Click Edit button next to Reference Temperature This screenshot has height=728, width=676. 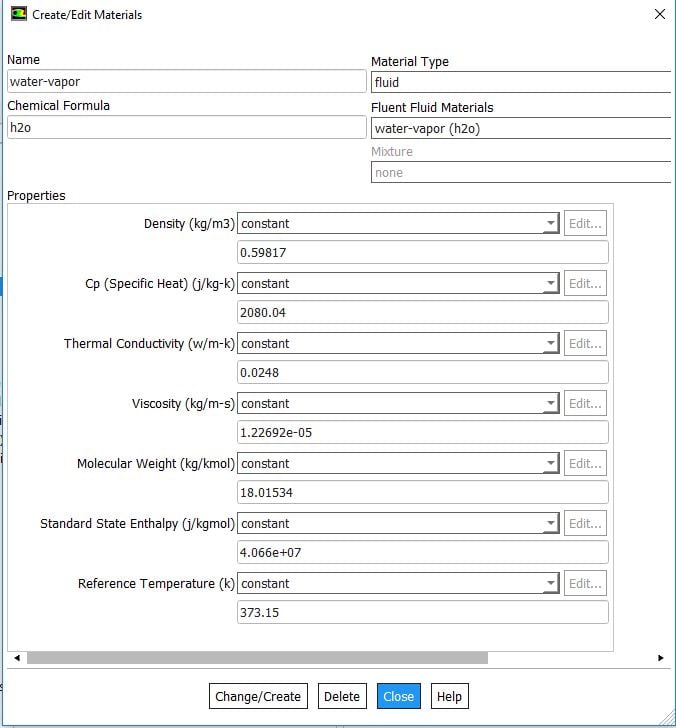[585, 583]
